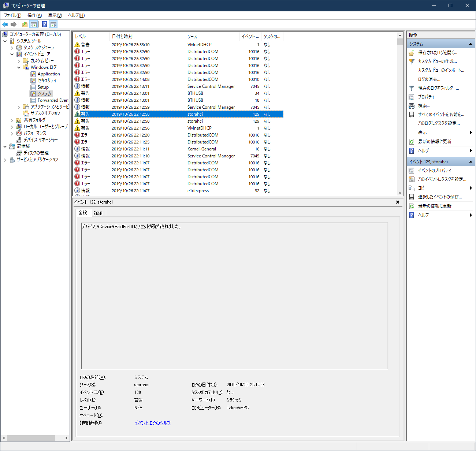Screen dimensions: 476x451
Task: Click the ログの消去... action
Action: tap(429, 79)
